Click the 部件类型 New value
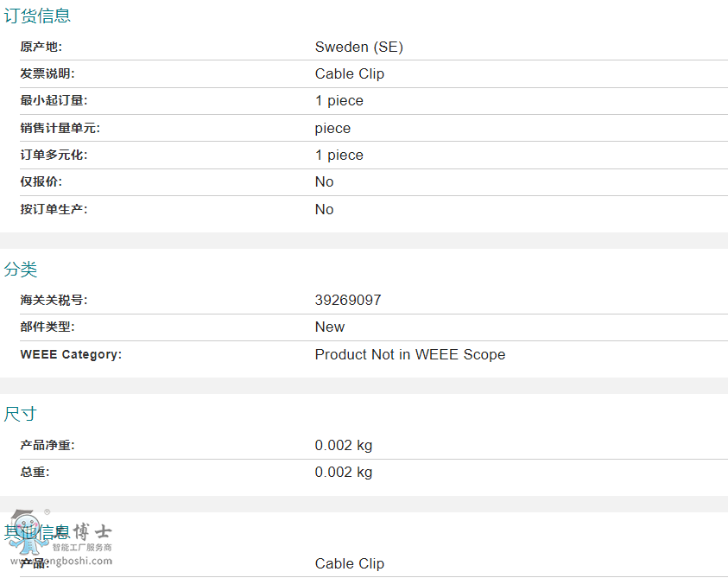Viewport: 728px width, 578px height. (330, 327)
